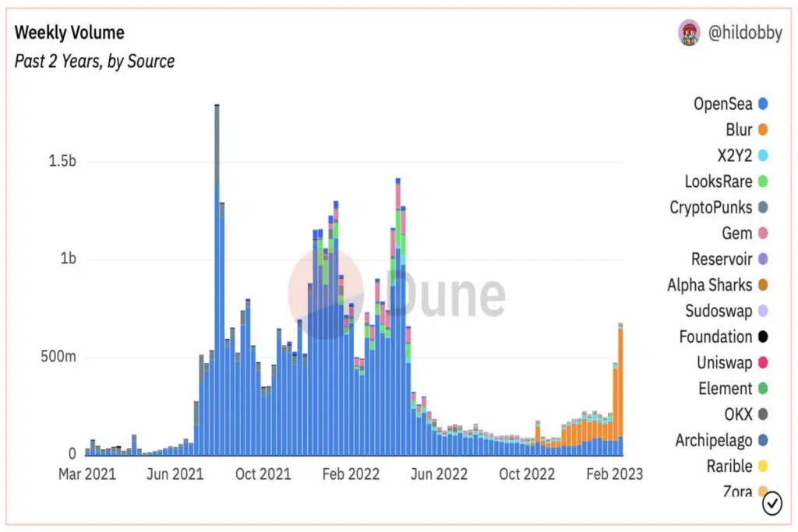Viewport: 798px width, 532px height.
Task: Select Reservoir in the legend
Action: tap(729, 259)
